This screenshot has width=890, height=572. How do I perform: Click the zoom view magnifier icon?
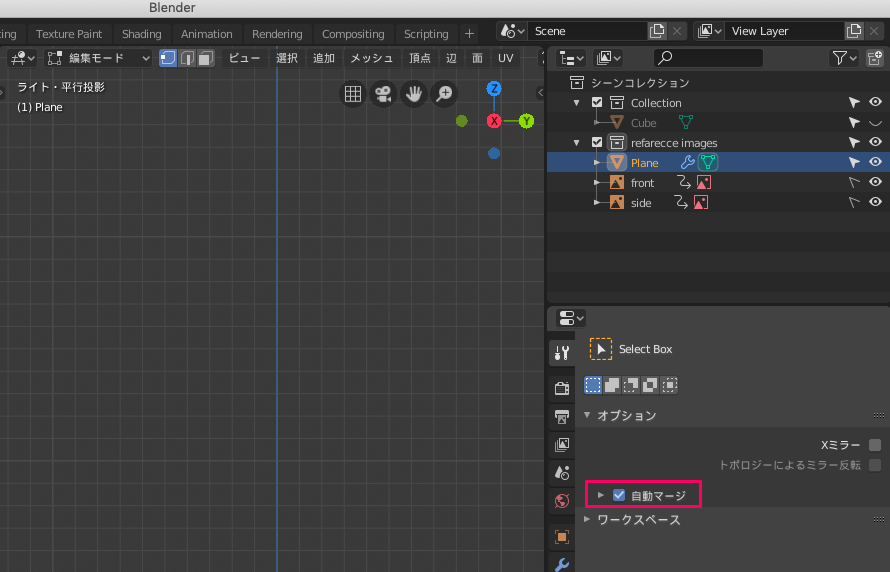tap(444, 94)
